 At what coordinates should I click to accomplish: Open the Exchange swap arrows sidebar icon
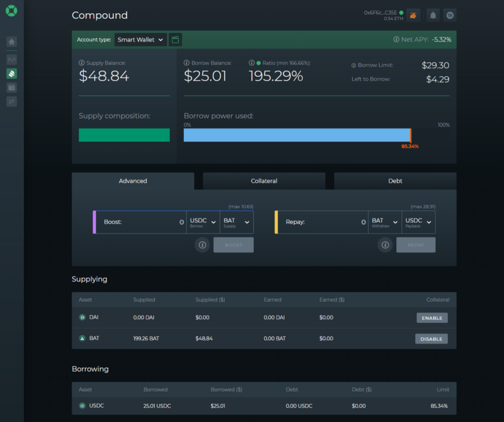tap(11, 101)
